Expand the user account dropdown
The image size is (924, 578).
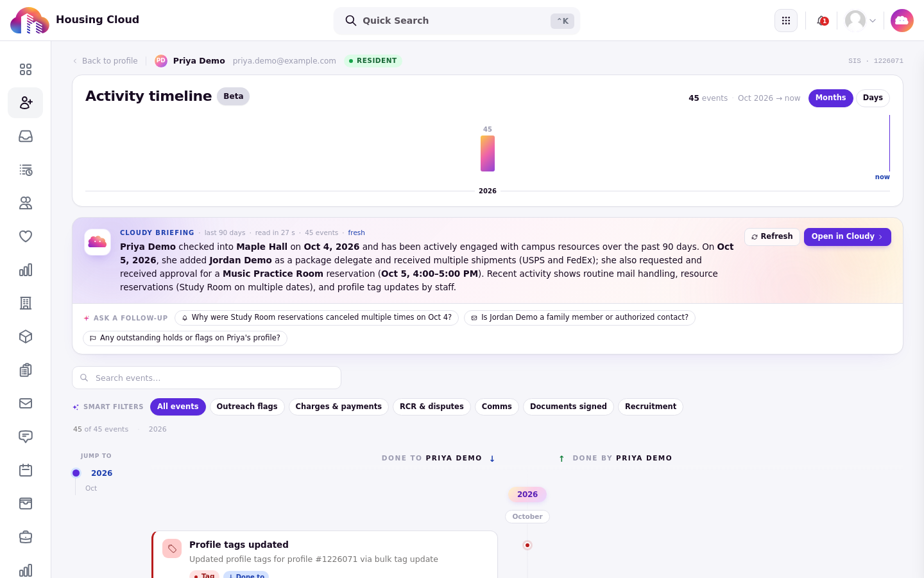point(861,21)
